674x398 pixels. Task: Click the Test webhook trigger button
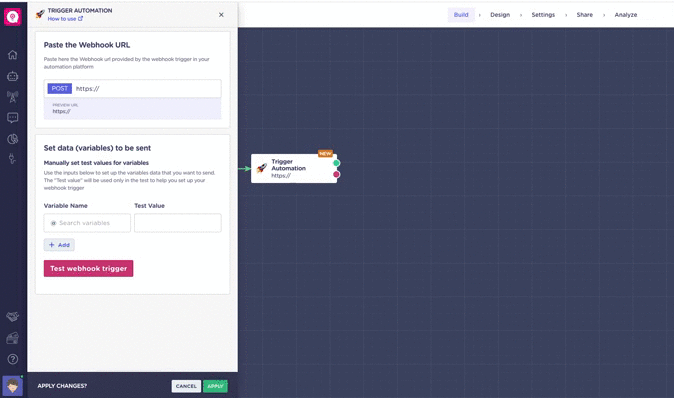tap(89, 268)
